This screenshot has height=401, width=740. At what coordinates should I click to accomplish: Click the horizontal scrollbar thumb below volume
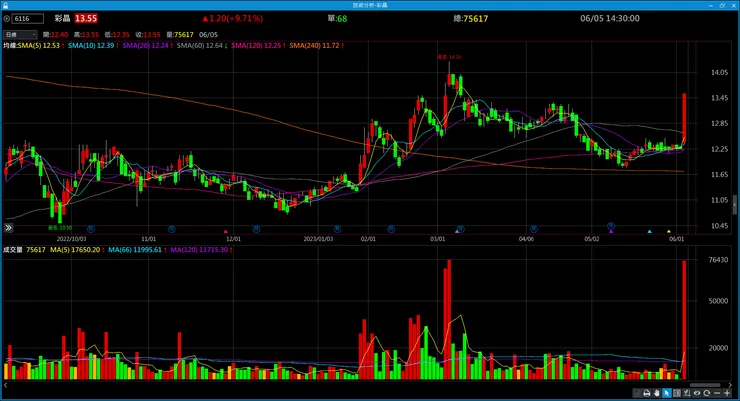point(705,385)
